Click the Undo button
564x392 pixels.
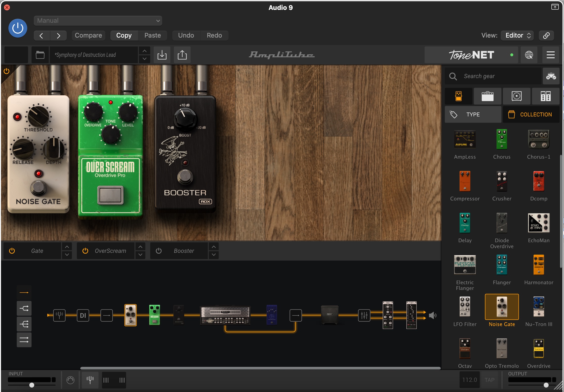pyautogui.click(x=186, y=35)
